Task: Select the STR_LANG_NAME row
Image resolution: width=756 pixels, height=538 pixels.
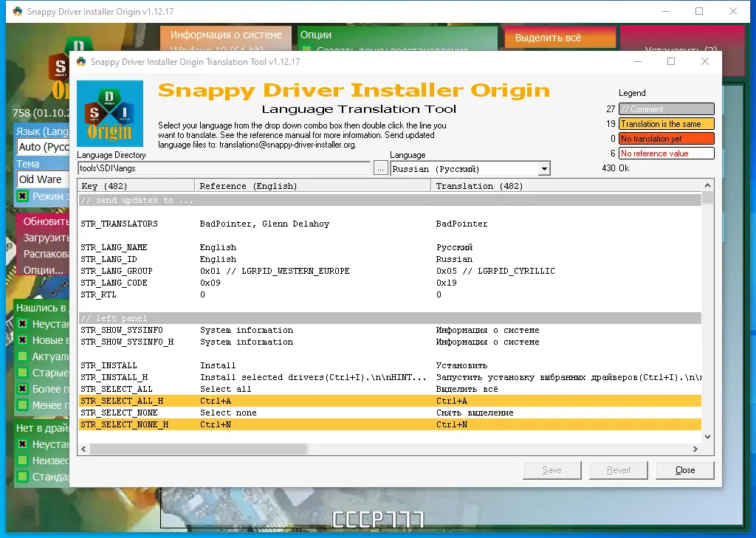Action: 390,247
